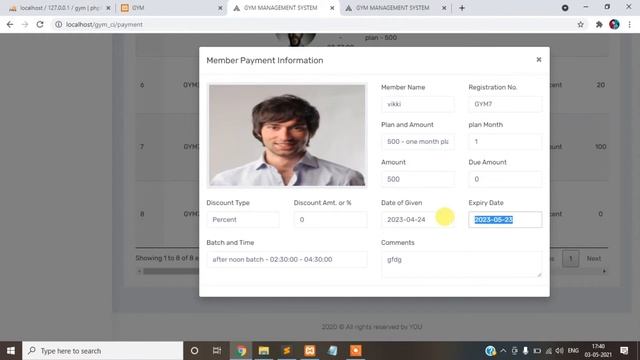Open the Batch and Time dropdown

tap(287, 260)
